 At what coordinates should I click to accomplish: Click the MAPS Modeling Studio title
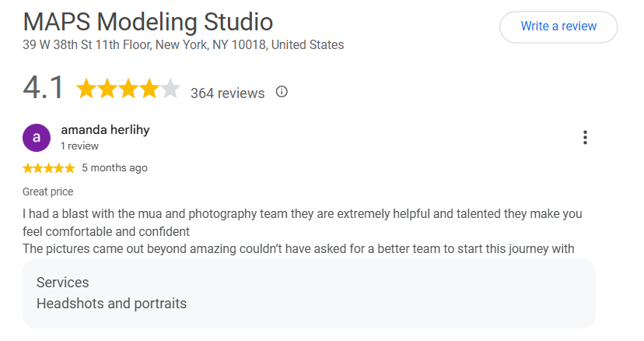click(x=148, y=22)
